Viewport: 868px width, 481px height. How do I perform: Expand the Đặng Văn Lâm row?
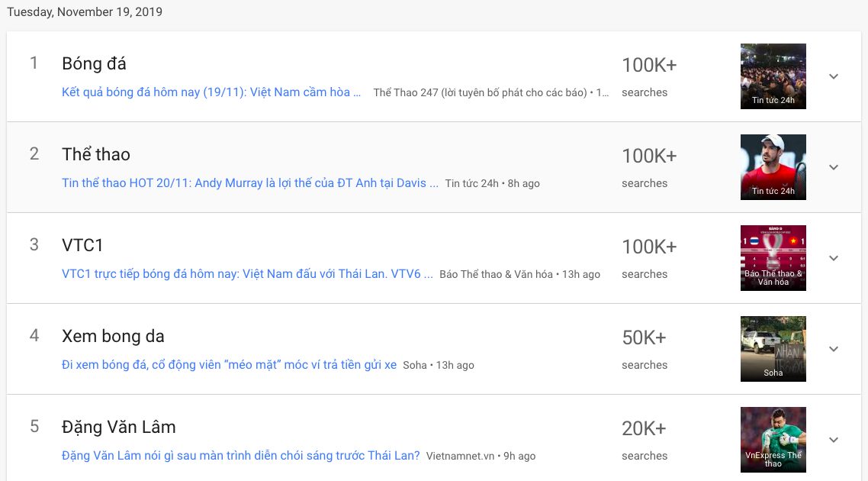click(834, 440)
